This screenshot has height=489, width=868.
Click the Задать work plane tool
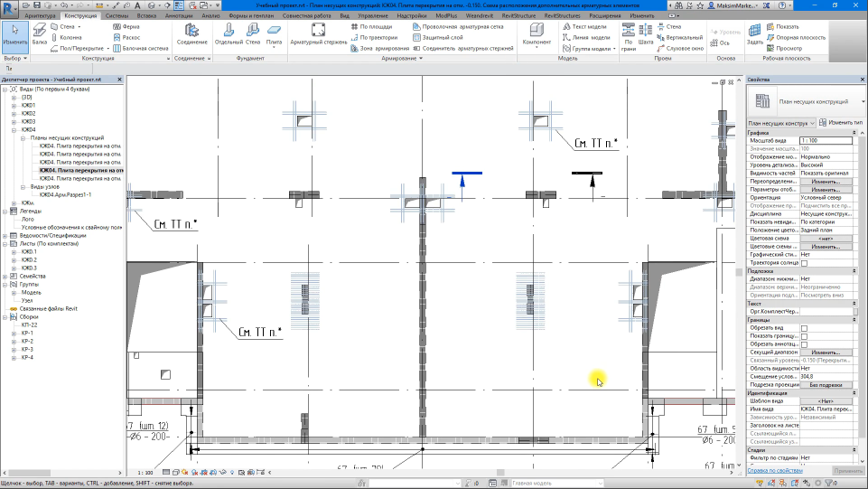click(754, 33)
